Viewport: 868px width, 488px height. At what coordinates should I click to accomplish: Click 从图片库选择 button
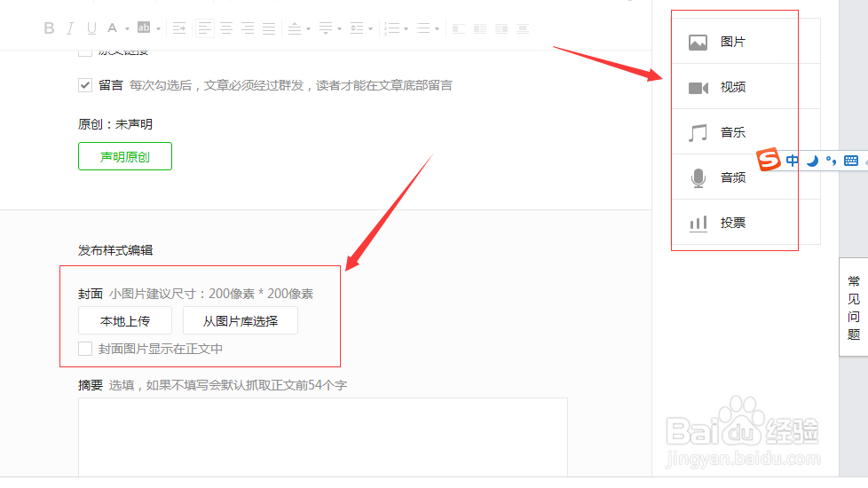tap(241, 321)
